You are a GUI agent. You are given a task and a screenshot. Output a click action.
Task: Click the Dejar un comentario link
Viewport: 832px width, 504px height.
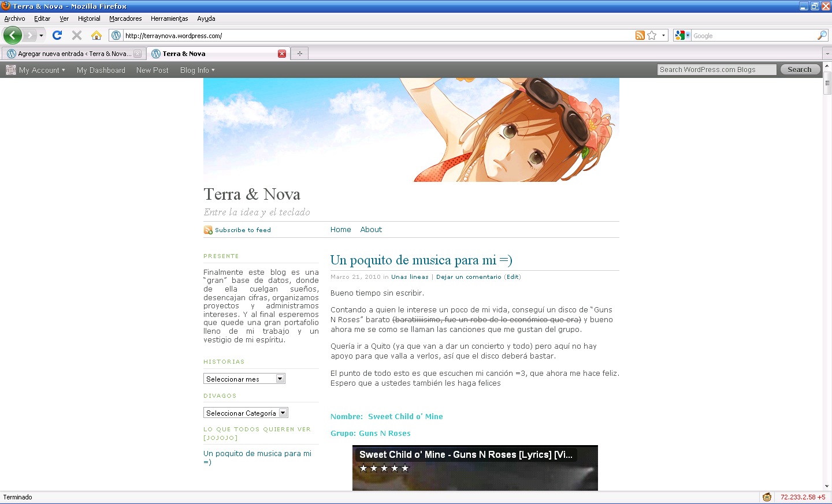(x=469, y=277)
